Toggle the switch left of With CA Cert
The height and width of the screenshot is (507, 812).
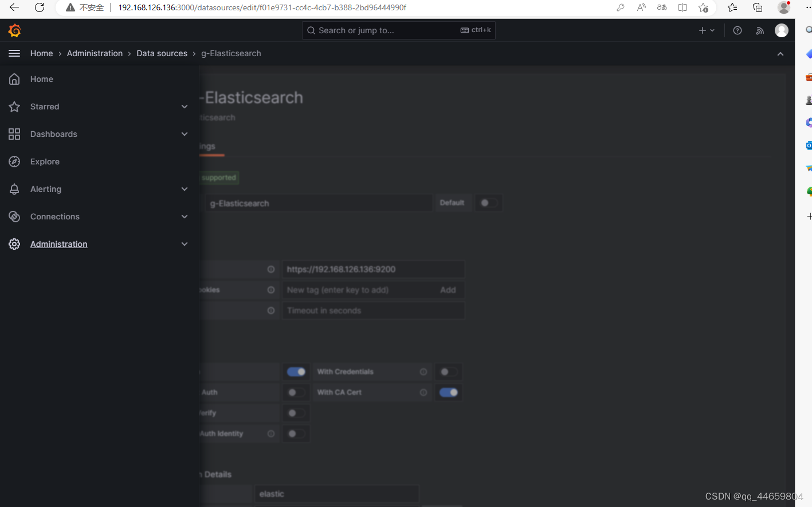click(x=296, y=392)
